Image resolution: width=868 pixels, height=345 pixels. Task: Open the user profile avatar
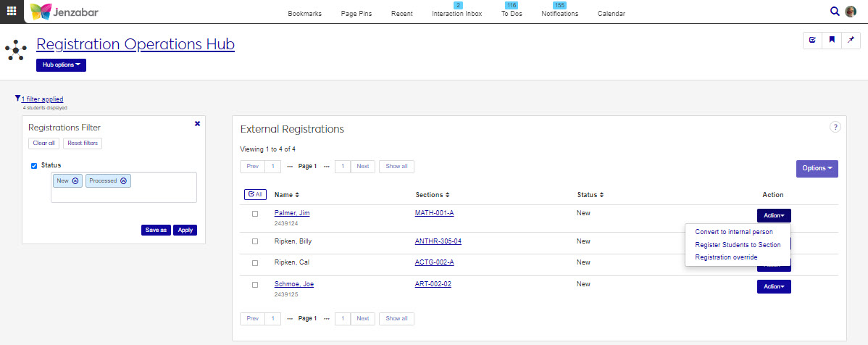coord(851,11)
